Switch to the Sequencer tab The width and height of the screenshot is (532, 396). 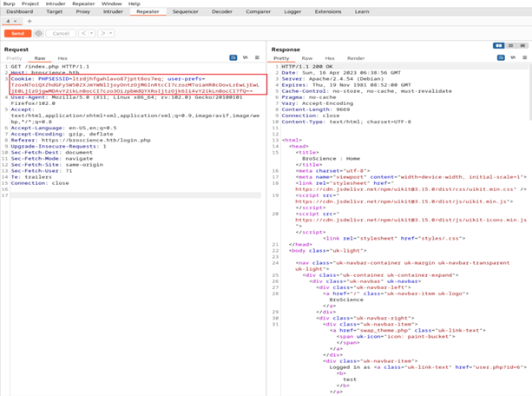tap(185, 11)
